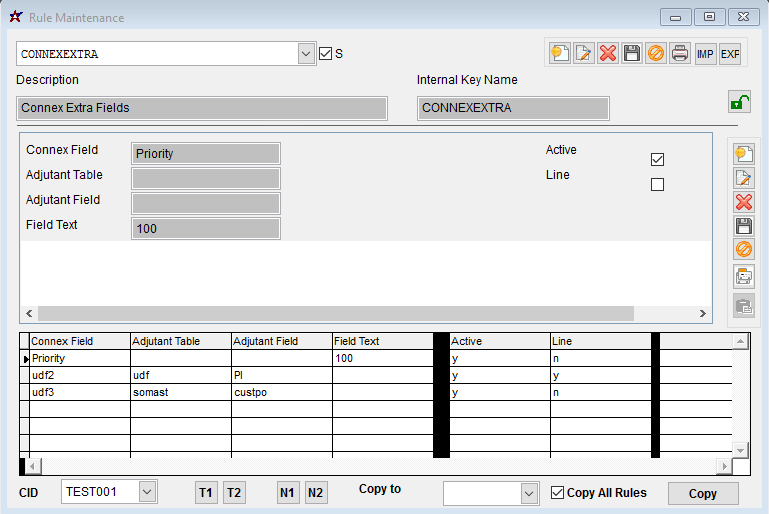Open the Copy to dropdown
The image size is (769, 514).
529,494
